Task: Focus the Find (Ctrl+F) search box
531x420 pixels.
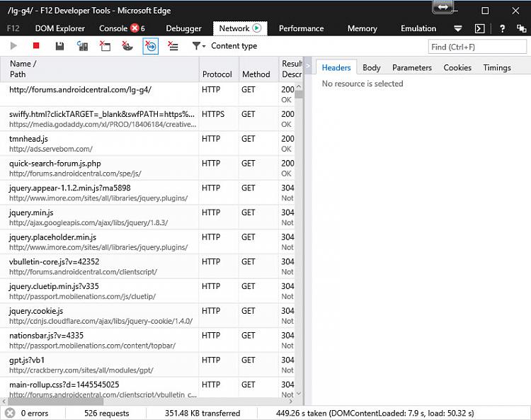Action: coord(477,47)
